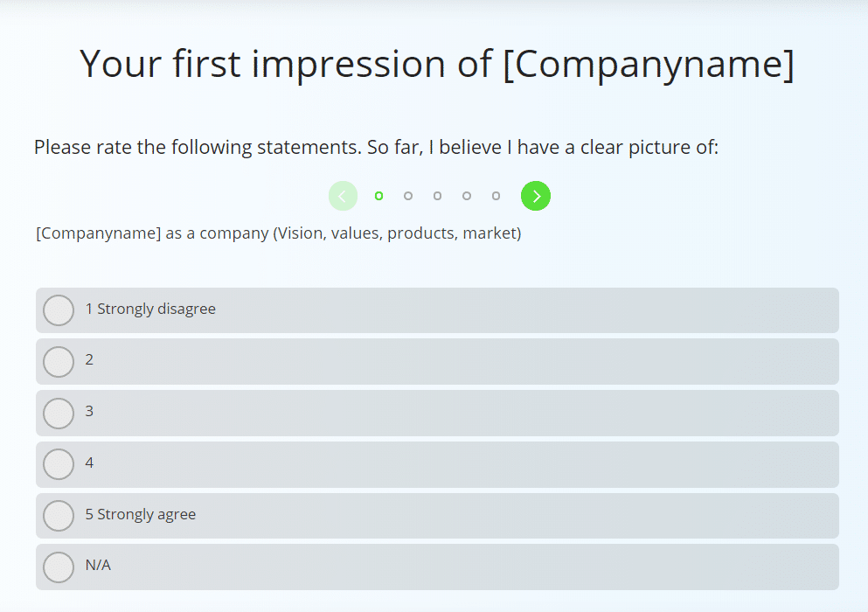Screen dimensions: 868x612
Task: Click the fourth pagination dot
Action: pyautogui.click(x=466, y=196)
